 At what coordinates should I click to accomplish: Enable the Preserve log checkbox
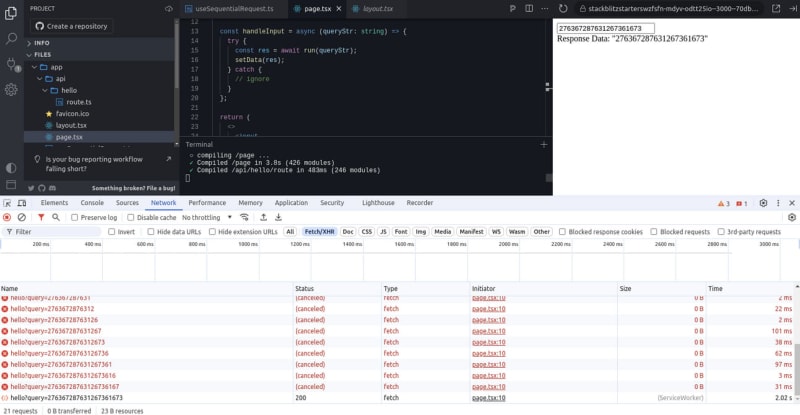click(74, 217)
